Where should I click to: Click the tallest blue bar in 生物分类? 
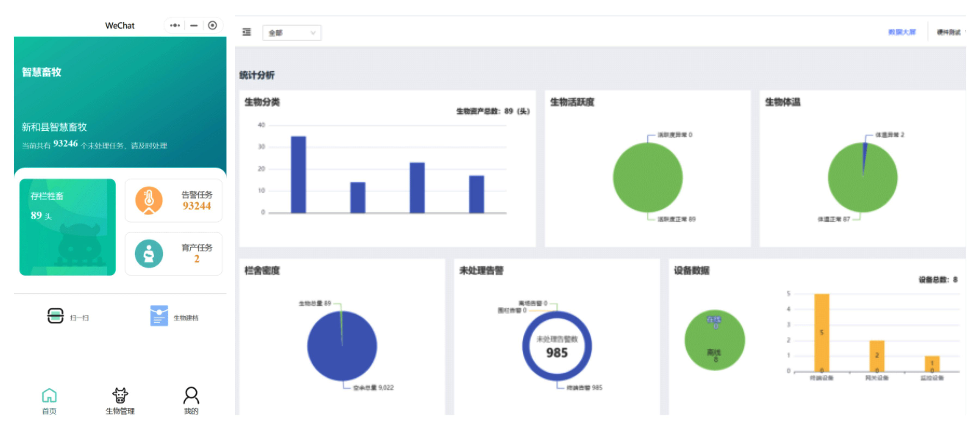[x=298, y=174]
